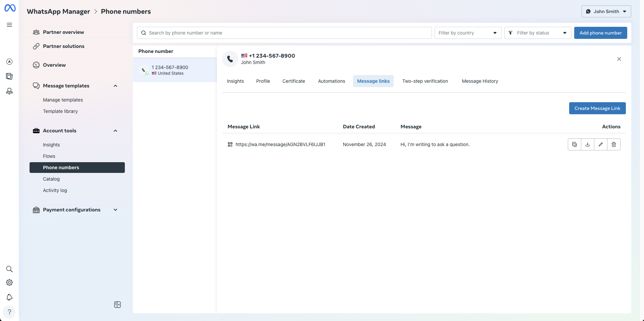
Task: Download QR code icon for message link
Action: click(588, 144)
